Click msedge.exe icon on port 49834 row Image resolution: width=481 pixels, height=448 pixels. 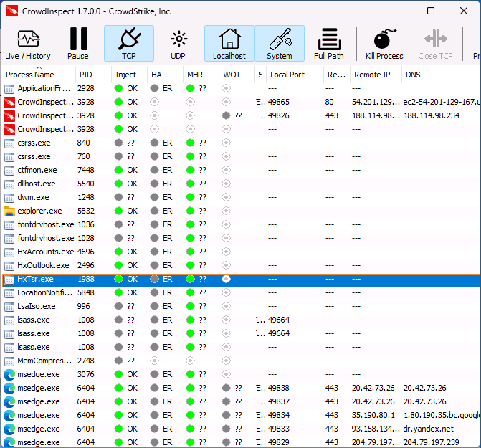pos(9,415)
